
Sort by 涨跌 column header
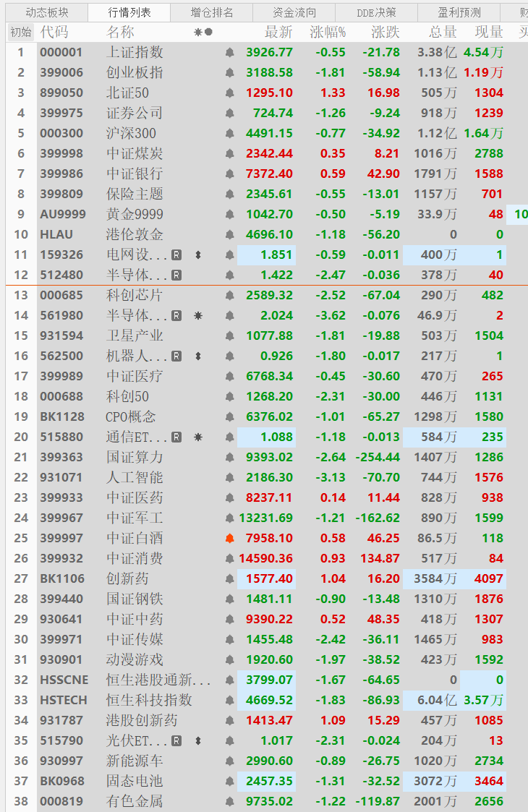[x=386, y=32]
